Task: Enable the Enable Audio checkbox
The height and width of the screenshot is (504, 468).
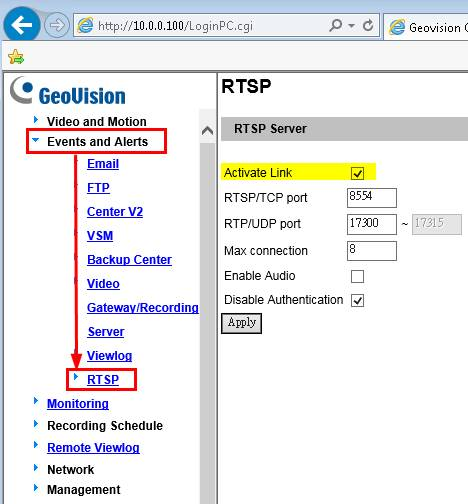Action: [x=357, y=276]
